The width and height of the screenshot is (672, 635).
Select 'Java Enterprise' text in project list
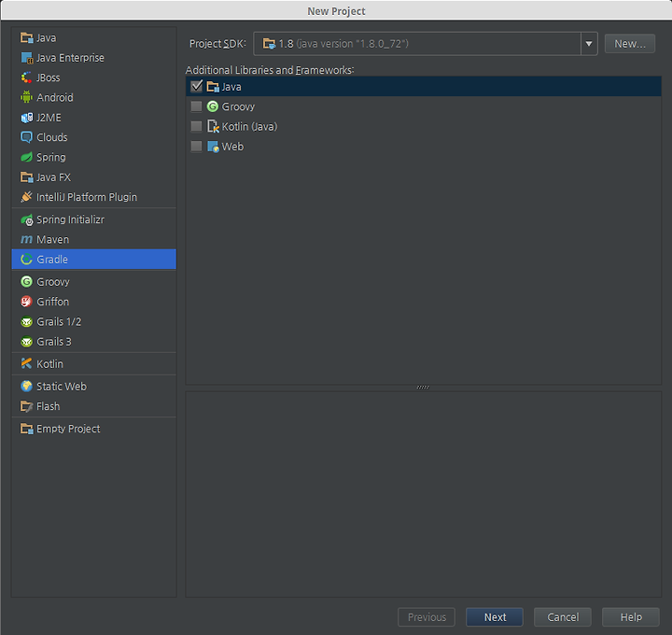pyautogui.click(x=70, y=58)
